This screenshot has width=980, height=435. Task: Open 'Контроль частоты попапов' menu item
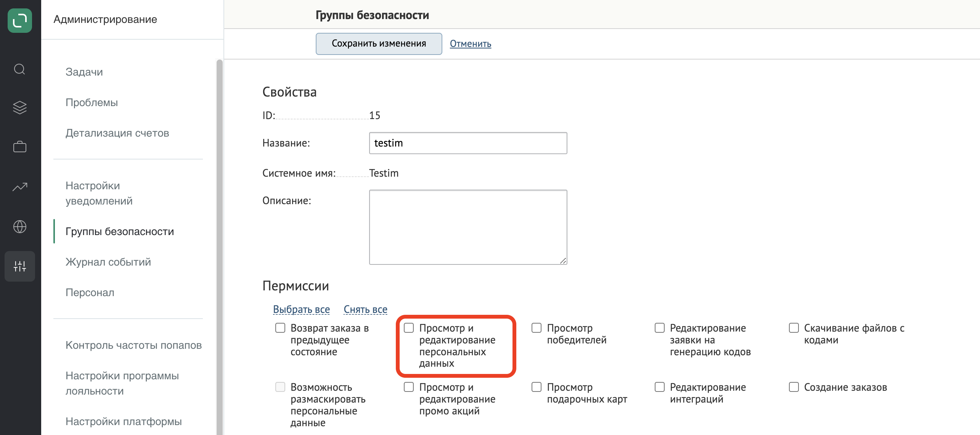point(133,345)
